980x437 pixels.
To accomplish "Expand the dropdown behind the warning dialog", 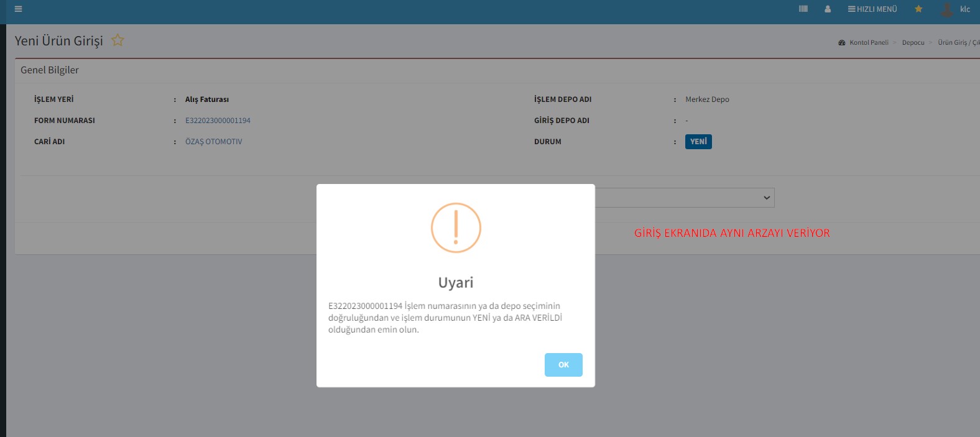I will point(766,198).
